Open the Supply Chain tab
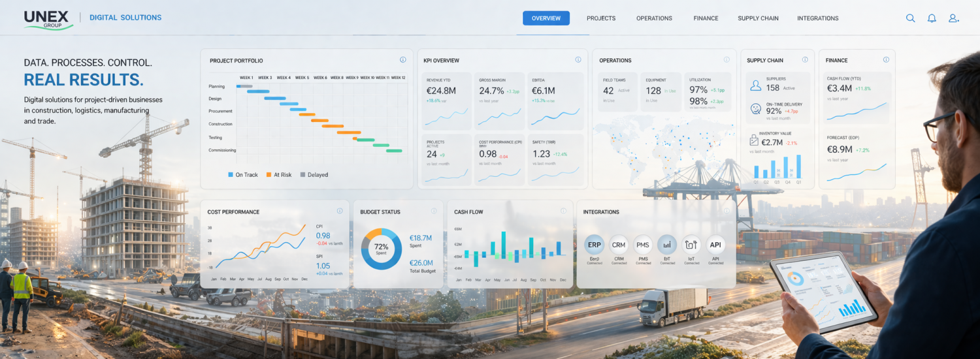 pos(758,18)
